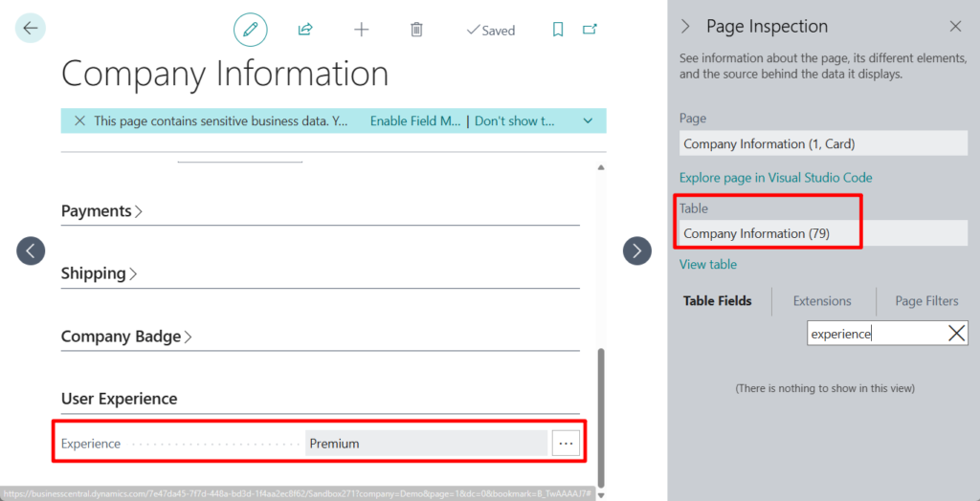The image size is (980, 501).
Task: Switch to the Extensions tab
Action: (822, 301)
